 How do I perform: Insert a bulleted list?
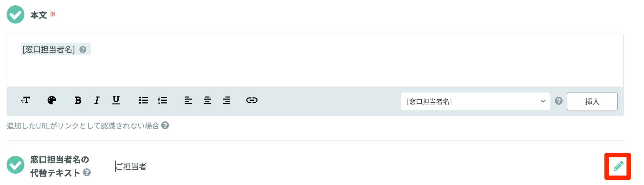tap(143, 100)
